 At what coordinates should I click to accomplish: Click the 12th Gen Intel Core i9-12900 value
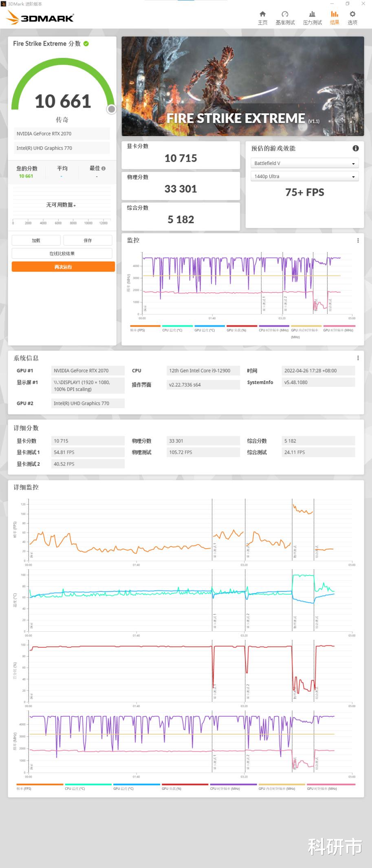203,371
